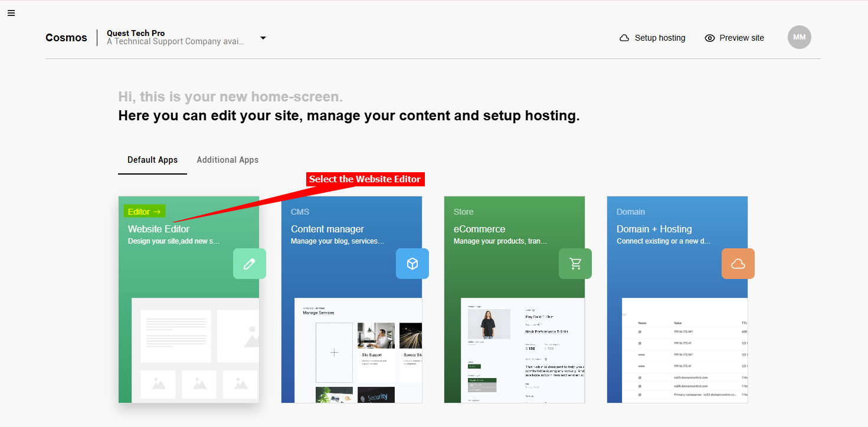Click the CMS label on the blue card
The width and height of the screenshot is (868, 427).
click(300, 212)
